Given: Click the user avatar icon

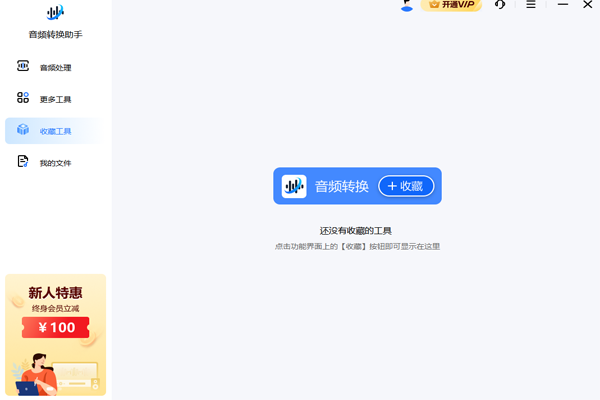Looking at the screenshot, I should (407, 5).
